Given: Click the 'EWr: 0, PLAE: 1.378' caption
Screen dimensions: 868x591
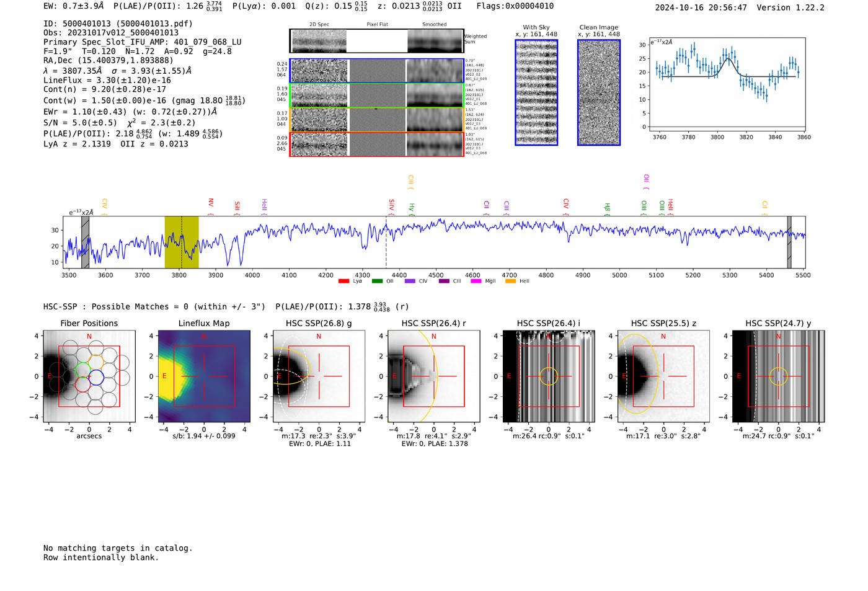Looking at the screenshot, I should [434, 444].
